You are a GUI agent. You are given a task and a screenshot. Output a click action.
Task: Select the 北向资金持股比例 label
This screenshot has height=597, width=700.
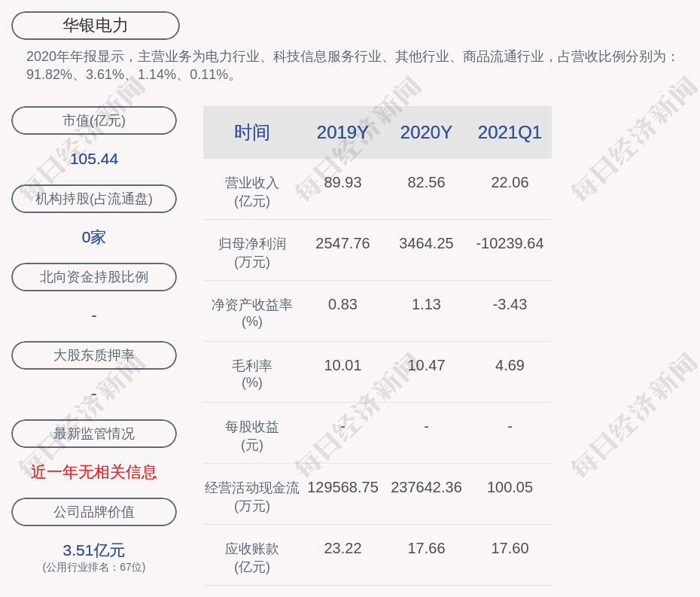(x=94, y=277)
